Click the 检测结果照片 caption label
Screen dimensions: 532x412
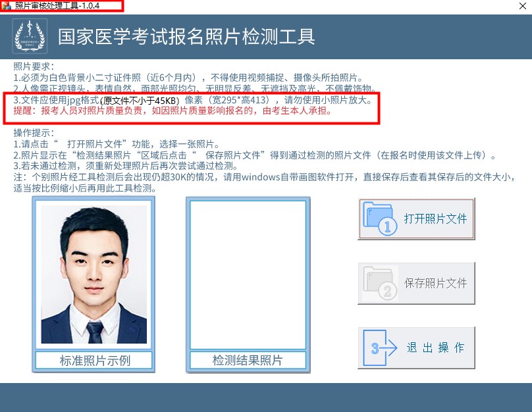click(x=248, y=360)
